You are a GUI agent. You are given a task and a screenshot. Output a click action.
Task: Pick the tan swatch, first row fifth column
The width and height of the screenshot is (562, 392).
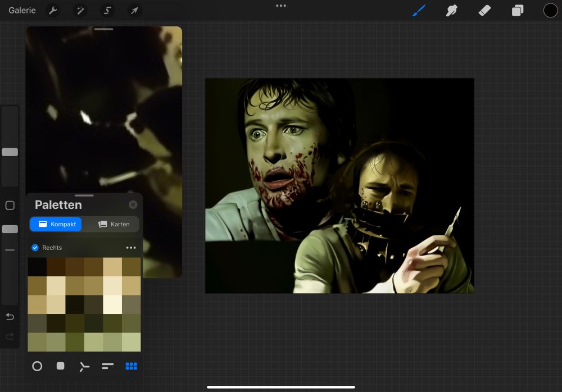click(112, 267)
